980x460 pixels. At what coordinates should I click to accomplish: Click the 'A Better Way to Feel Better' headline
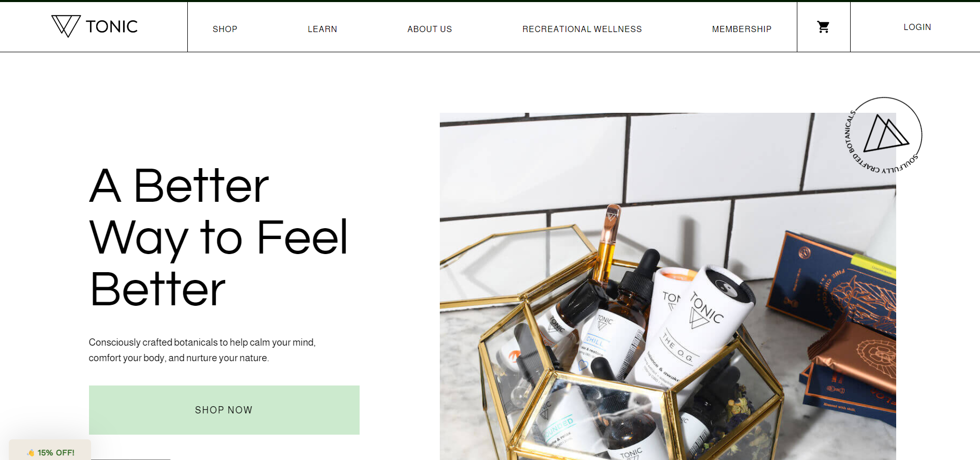pos(218,237)
